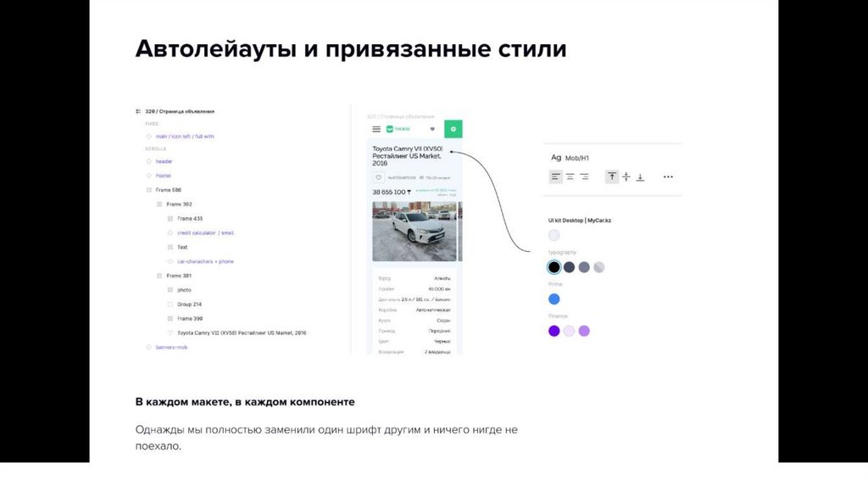The image size is (868, 487).
Task: Select the 'banners-mob' layer
Action: [171, 347]
